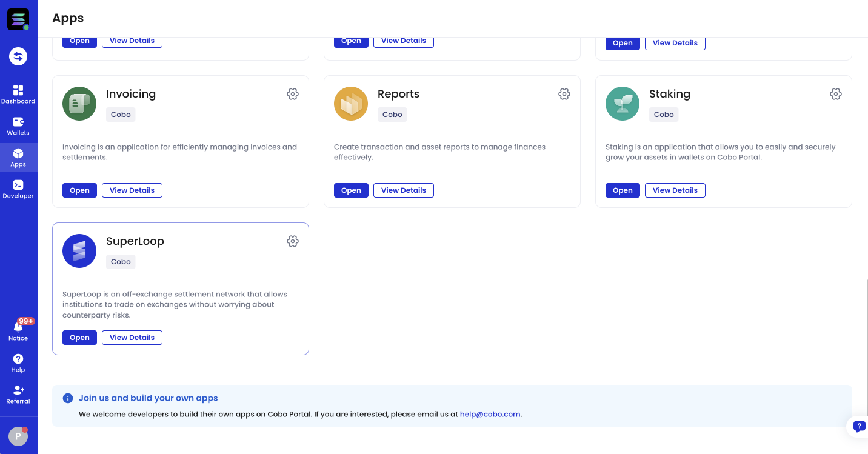View Details of Staking app
The image size is (868, 454).
point(675,190)
